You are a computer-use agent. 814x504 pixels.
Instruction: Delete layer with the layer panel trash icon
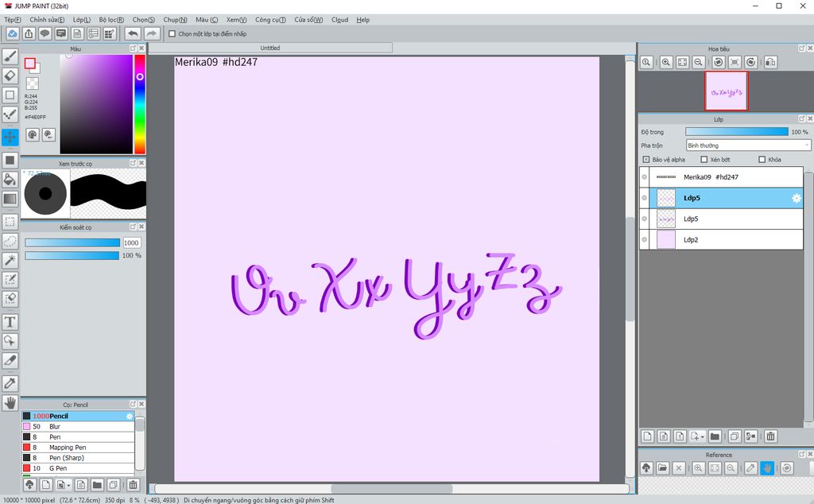pyautogui.click(x=771, y=436)
